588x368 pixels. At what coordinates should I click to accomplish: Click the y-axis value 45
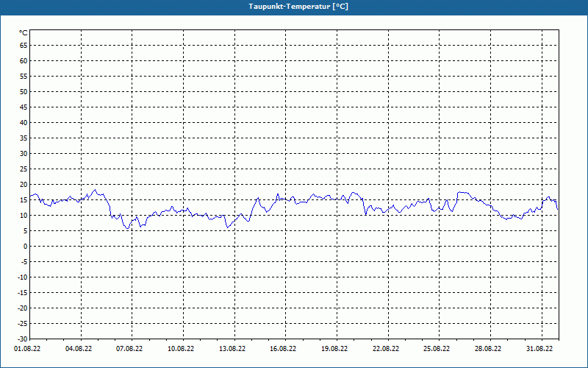(x=24, y=107)
